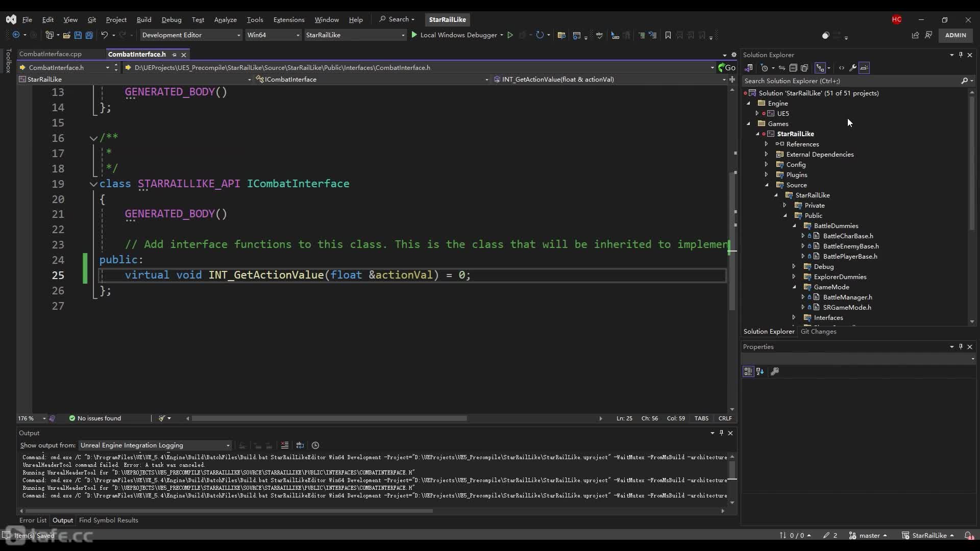This screenshot has width=980, height=551.
Task: Click View Code icon in Solution Explorer
Action: click(842, 68)
